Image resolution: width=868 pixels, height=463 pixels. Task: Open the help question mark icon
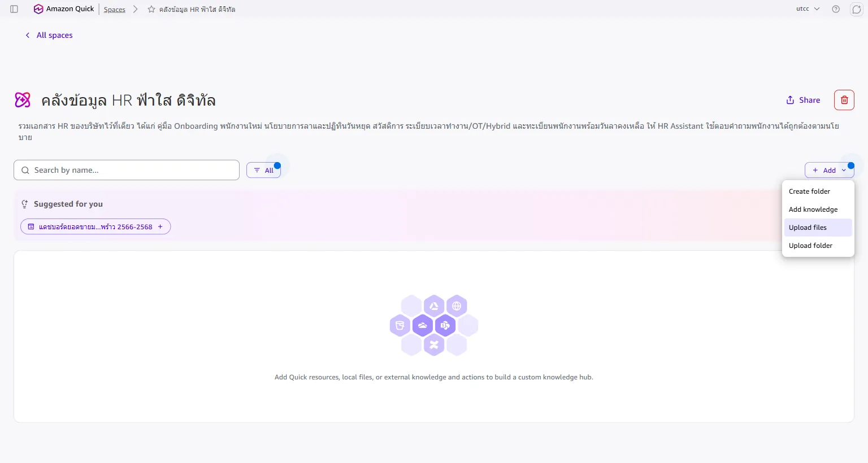(x=836, y=9)
